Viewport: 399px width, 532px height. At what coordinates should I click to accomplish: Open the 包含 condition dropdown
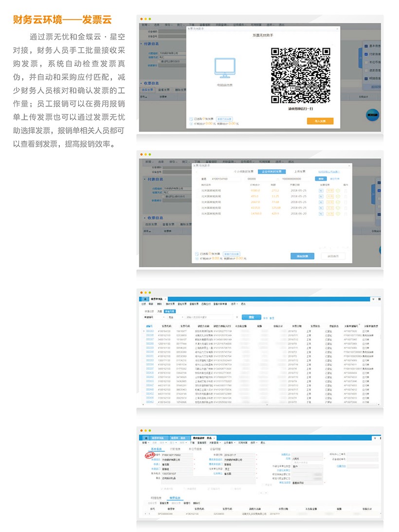point(174,317)
